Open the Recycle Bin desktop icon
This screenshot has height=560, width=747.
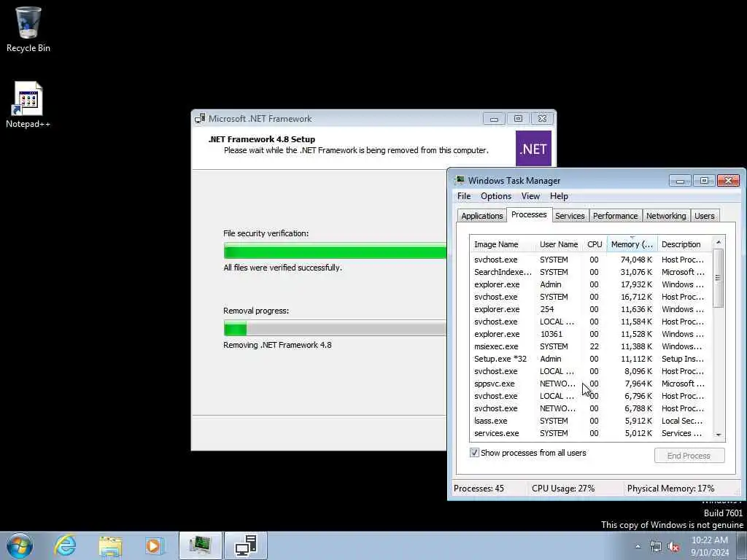point(28,28)
